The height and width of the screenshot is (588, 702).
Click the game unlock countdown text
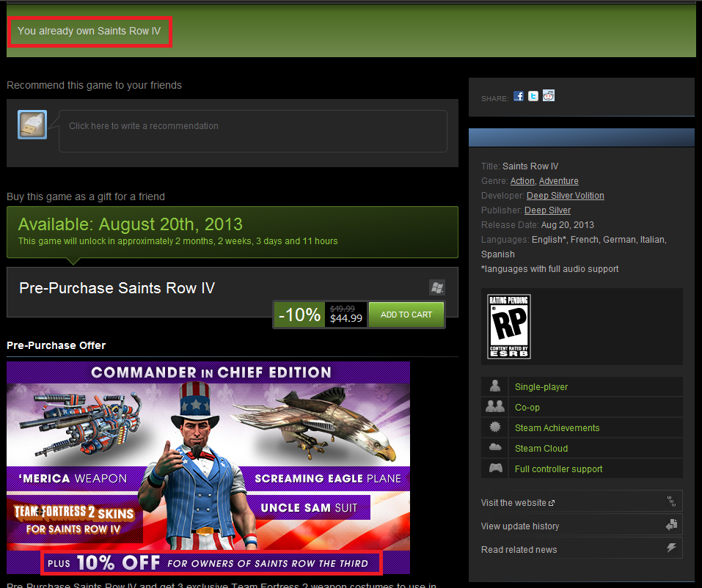click(x=178, y=240)
